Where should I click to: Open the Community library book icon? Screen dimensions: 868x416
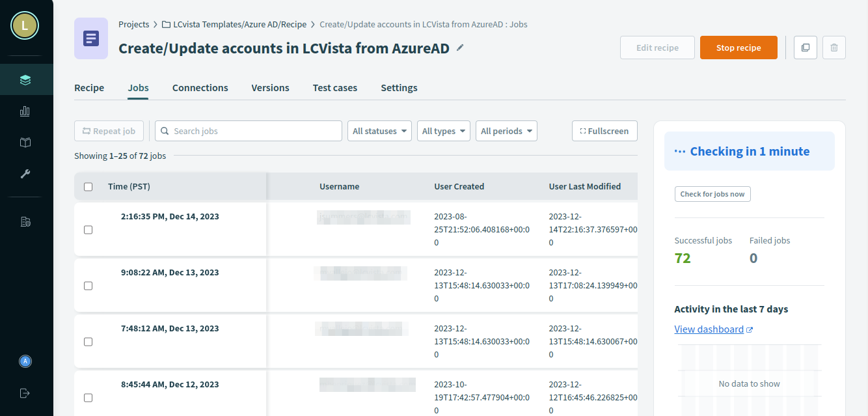[25, 143]
